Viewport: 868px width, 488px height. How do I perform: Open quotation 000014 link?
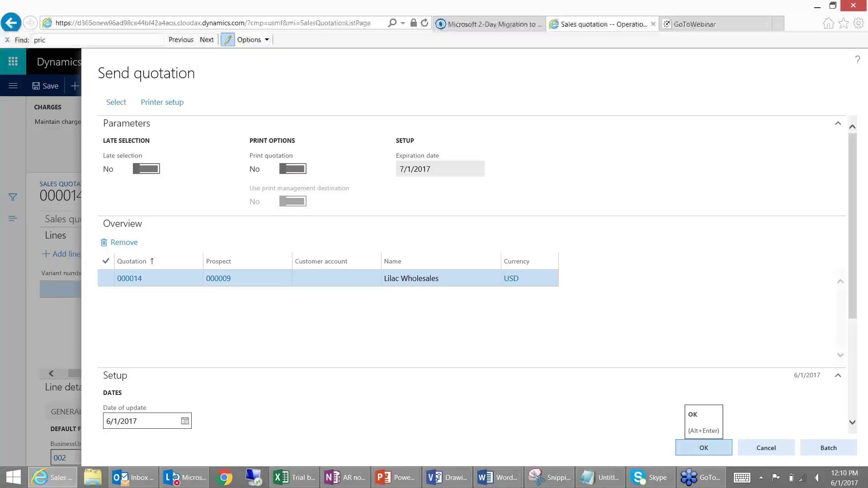129,278
